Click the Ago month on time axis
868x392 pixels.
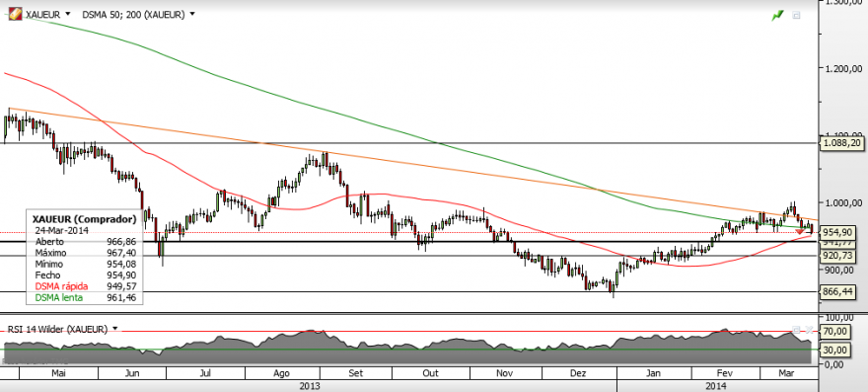pyautogui.click(x=282, y=373)
